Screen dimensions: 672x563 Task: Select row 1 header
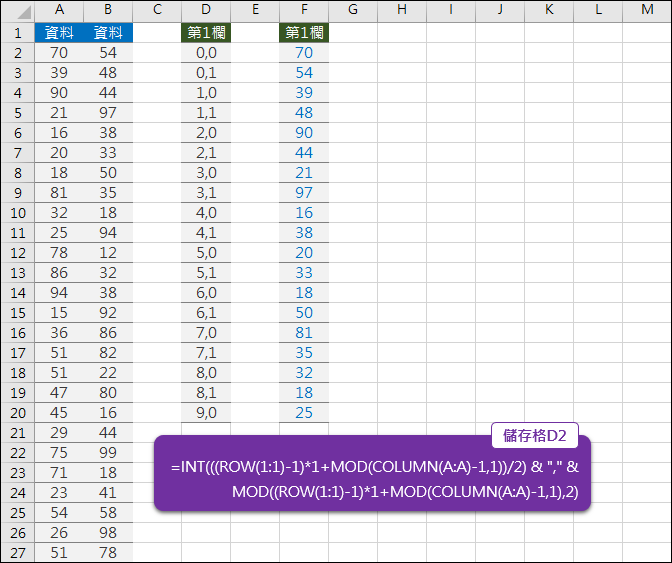[18, 33]
